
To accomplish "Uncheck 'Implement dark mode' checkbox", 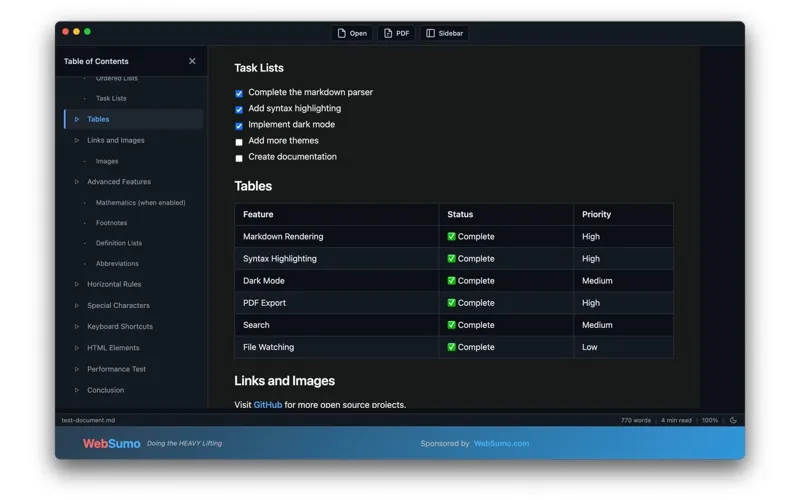I will pos(239,126).
